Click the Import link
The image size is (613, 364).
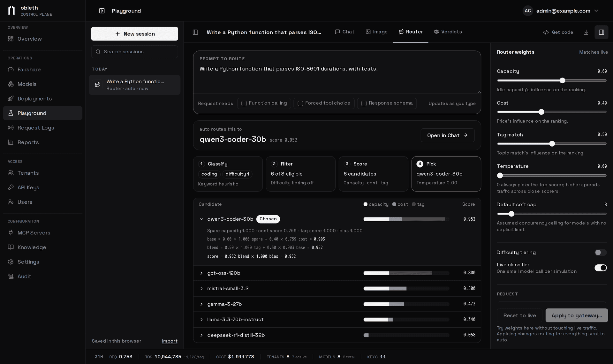[x=170, y=341]
